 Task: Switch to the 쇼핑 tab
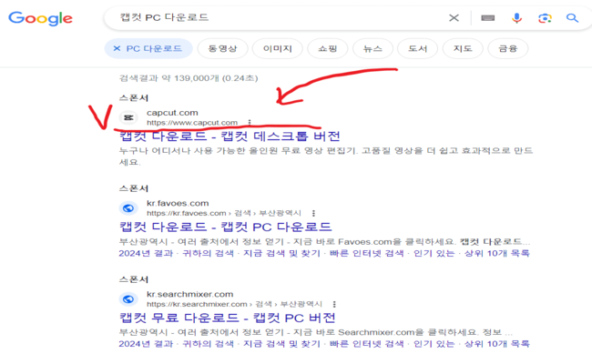(x=328, y=48)
